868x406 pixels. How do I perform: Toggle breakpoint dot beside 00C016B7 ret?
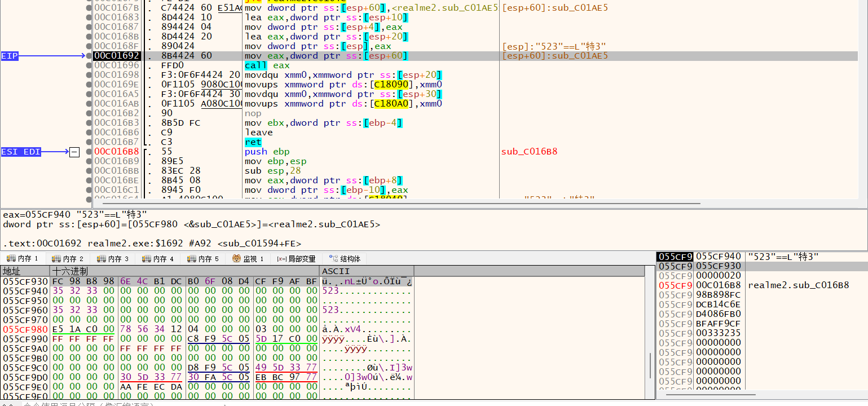tap(89, 142)
